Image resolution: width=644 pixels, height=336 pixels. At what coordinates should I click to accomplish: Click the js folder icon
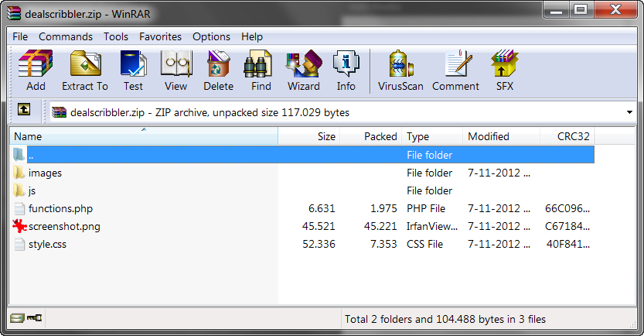coord(19,190)
